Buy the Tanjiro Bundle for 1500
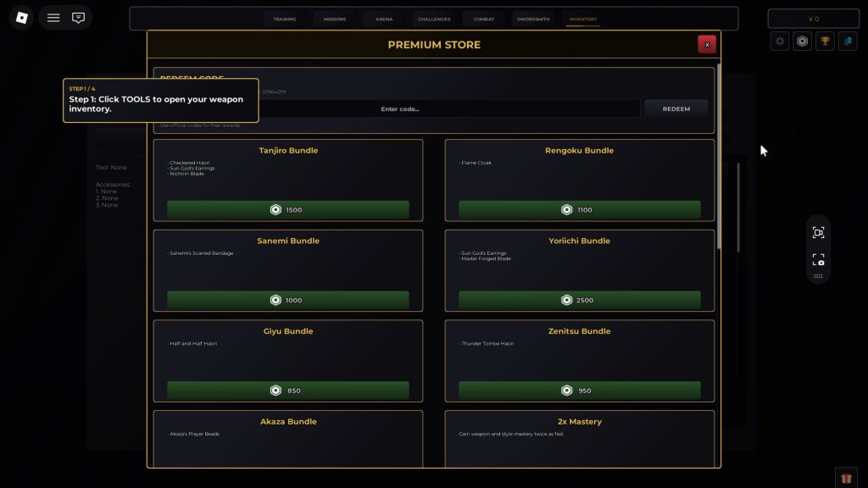The image size is (868, 488). tap(287, 209)
